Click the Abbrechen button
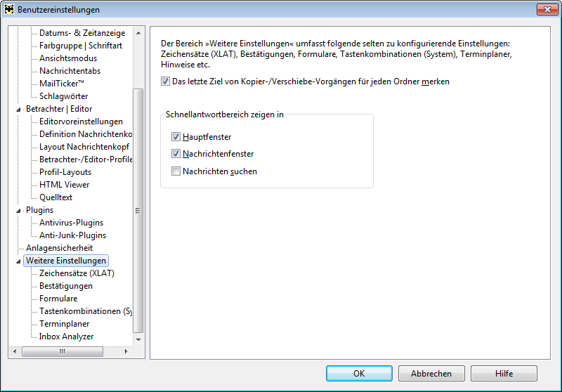 [x=431, y=373]
